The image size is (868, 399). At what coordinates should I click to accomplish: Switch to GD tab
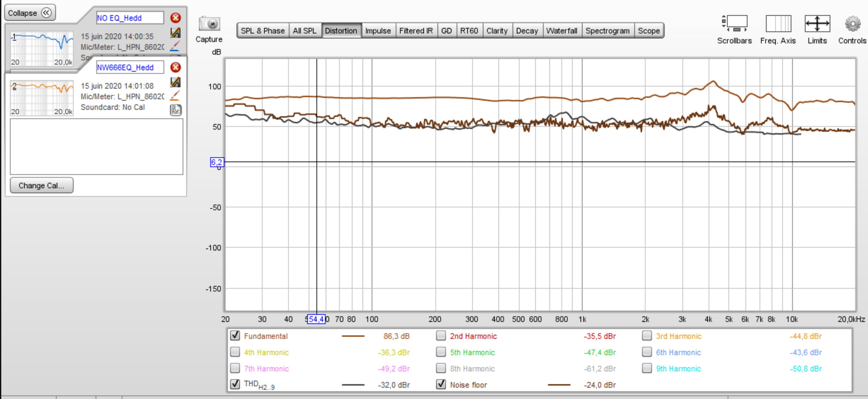tap(446, 31)
